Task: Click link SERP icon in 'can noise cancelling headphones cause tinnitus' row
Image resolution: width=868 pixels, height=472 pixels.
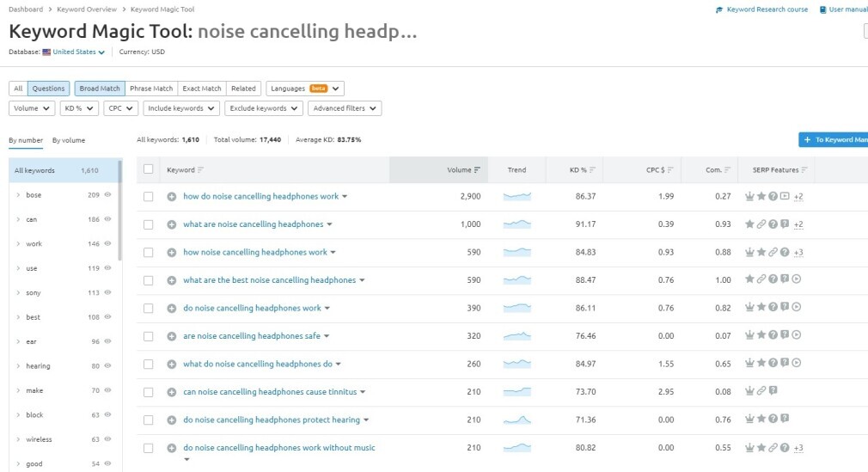Action: click(x=761, y=391)
